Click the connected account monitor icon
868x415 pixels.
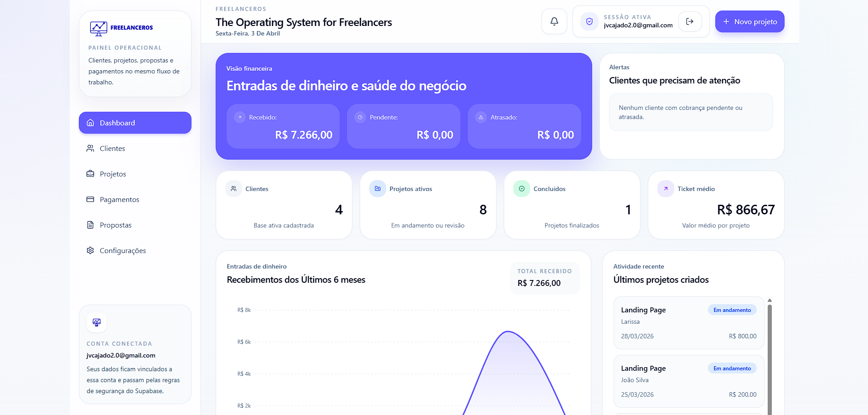tap(97, 322)
